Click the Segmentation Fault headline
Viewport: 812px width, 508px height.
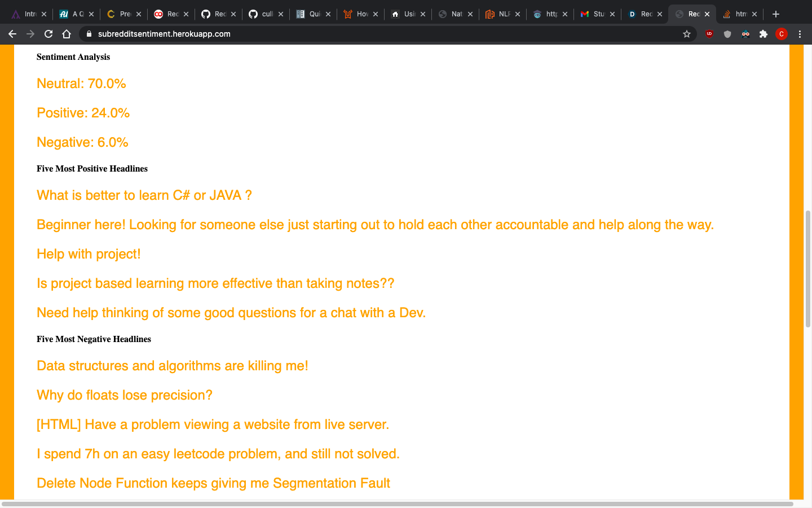[x=213, y=483]
